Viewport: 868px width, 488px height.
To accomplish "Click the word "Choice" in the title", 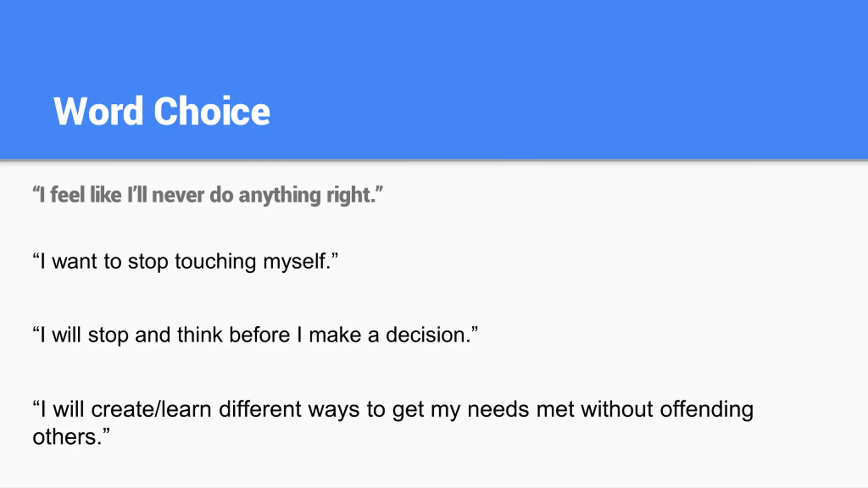I will (x=212, y=111).
